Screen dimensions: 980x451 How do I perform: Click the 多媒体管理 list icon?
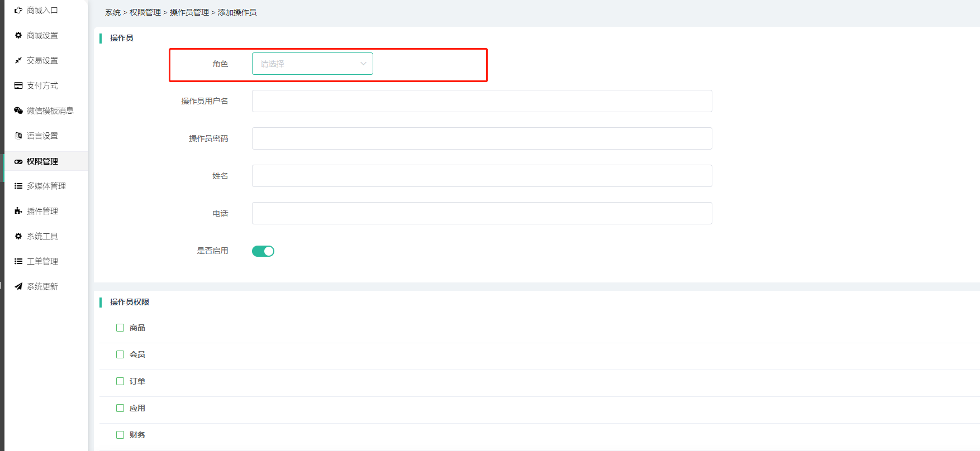[x=18, y=186]
